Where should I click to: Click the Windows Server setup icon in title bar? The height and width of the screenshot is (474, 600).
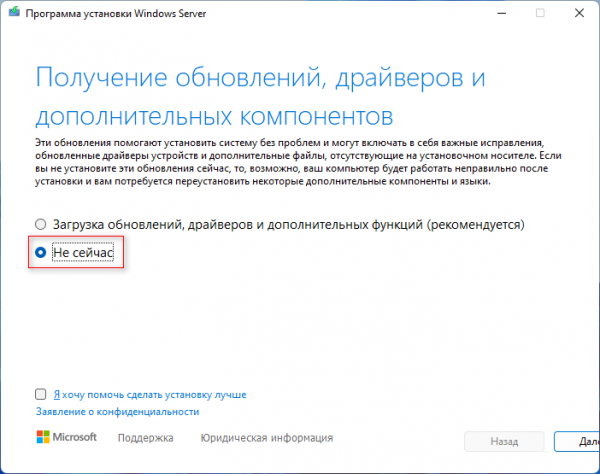(x=14, y=12)
